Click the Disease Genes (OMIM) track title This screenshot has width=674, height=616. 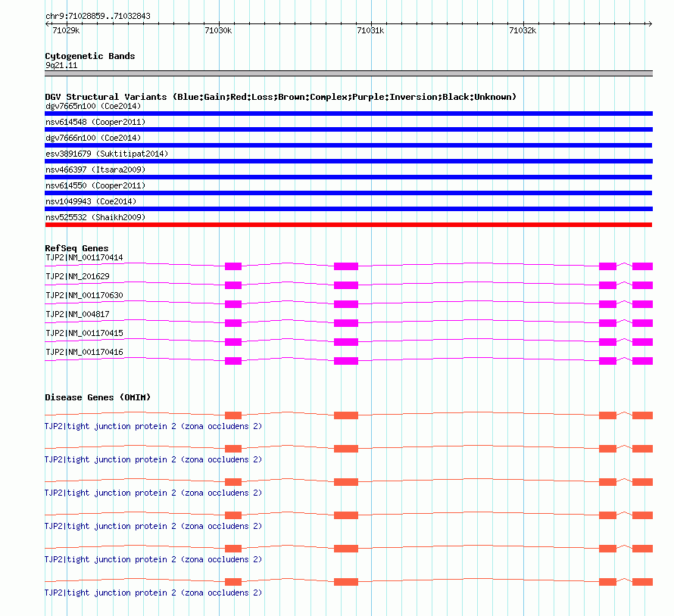tap(98, 397)
